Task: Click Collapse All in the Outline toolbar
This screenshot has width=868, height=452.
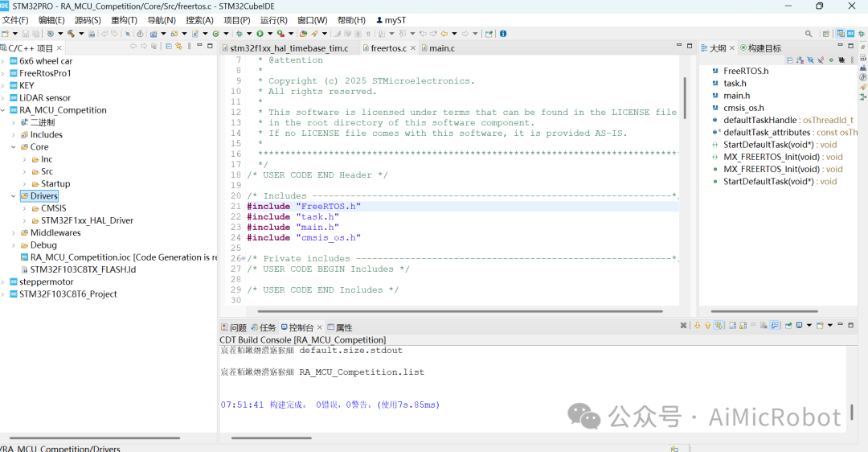Action: pos(790,60)
